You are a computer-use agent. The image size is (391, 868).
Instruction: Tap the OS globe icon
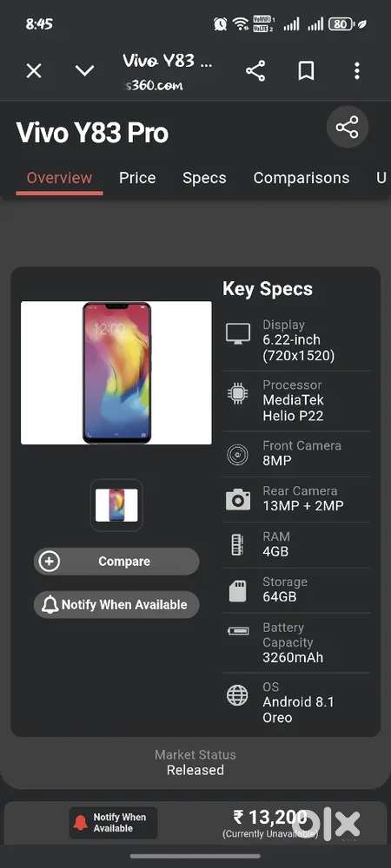point(237,695)
